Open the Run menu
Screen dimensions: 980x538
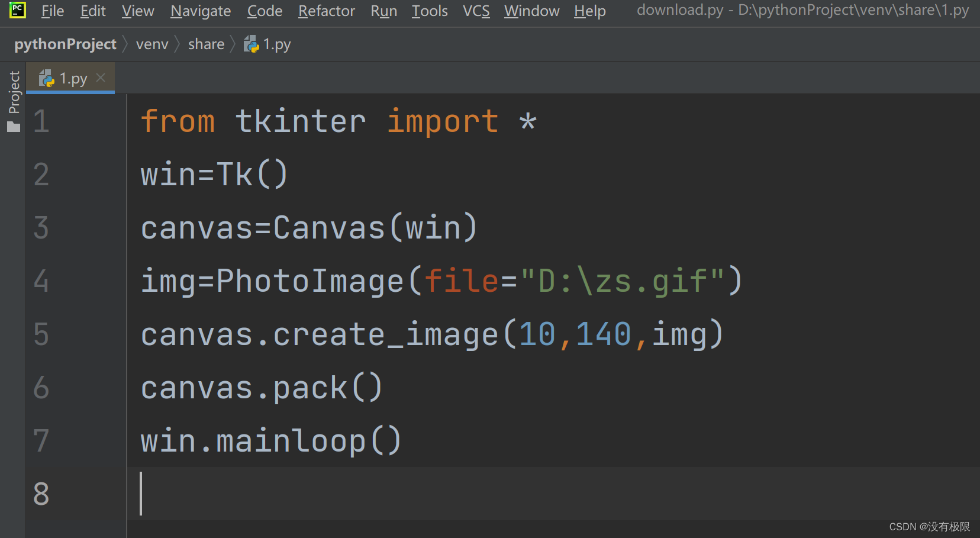[384, 11]
